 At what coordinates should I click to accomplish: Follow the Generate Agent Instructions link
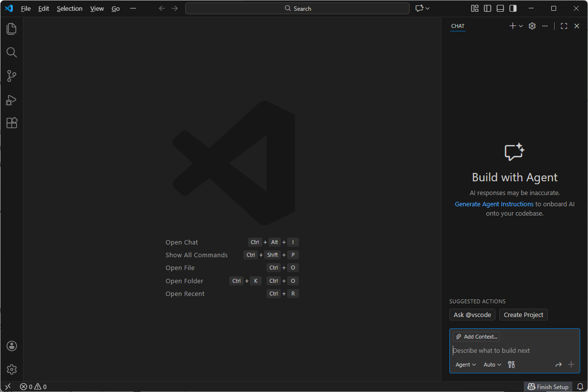494,204
